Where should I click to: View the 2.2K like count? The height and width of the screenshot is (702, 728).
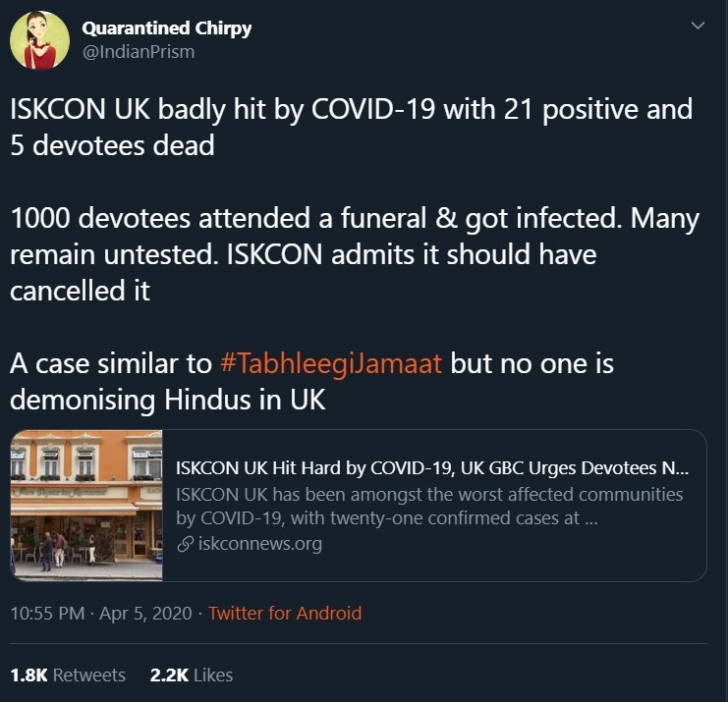[168, 675]
